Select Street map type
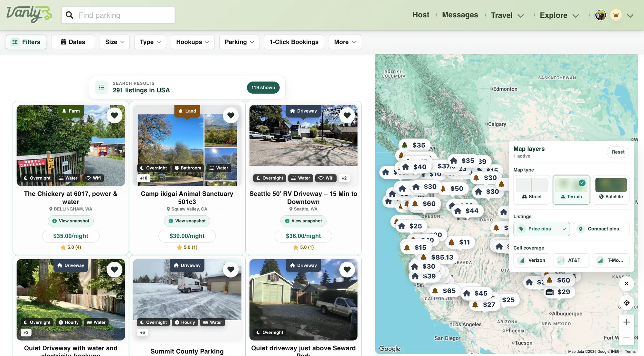 532,190
